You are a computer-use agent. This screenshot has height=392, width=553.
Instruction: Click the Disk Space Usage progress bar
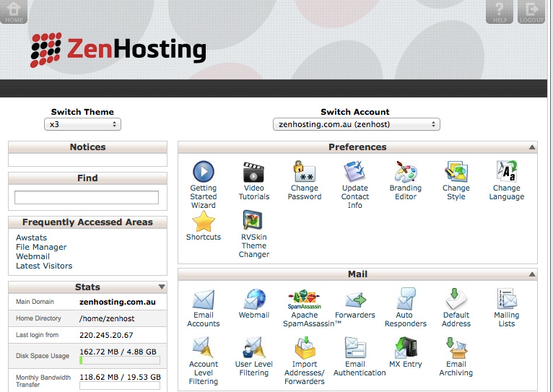(120, 360)
